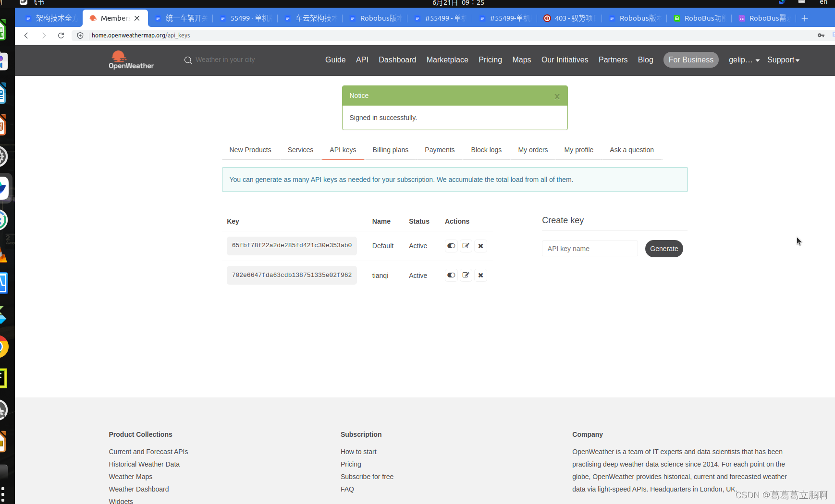The width and height of the screenshot is (835, 504).
Task: Open Pricing link under Subscription
Action: (x=351, y=464)
